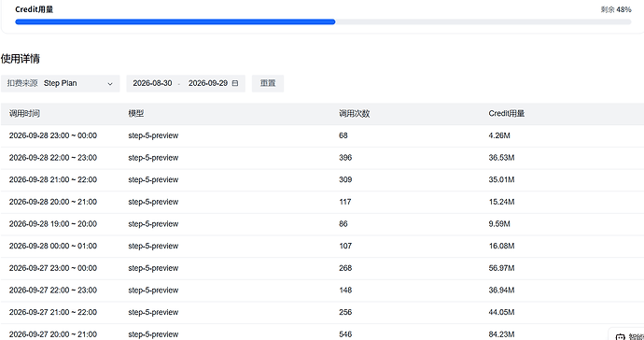Select row 2026-09-28 00:00 ~ 01:00

click(x=322, y=247)
